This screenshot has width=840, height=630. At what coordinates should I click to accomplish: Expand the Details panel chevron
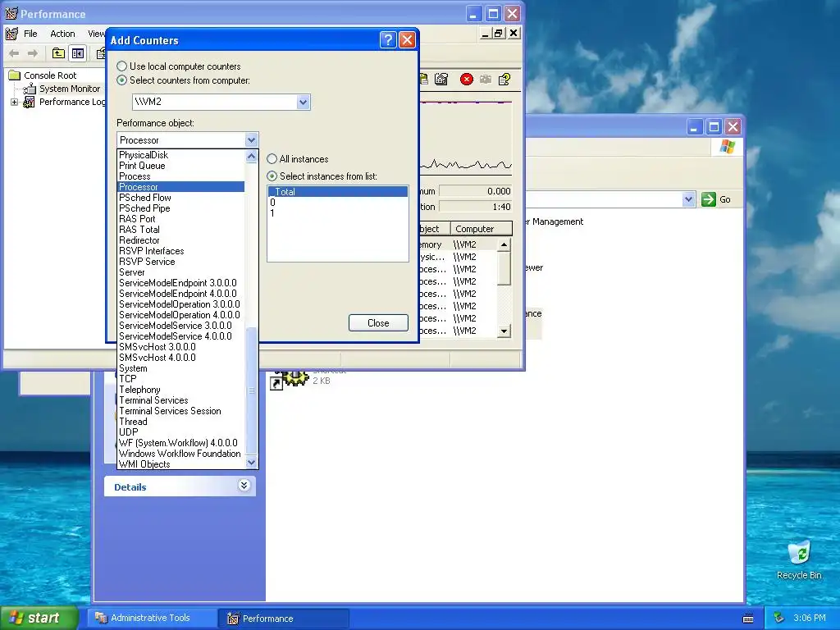click(244, 486)
